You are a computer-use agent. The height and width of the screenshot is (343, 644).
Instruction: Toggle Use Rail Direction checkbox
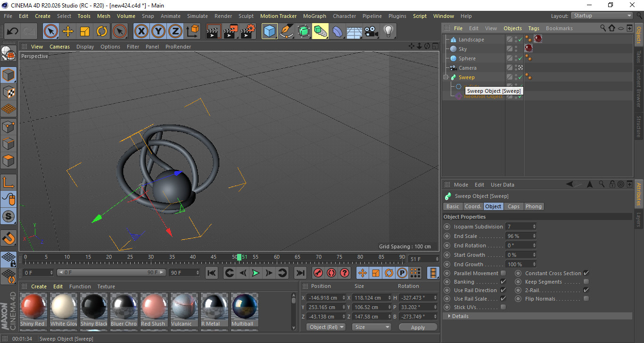pyautogui.click(x=503, y=290)
